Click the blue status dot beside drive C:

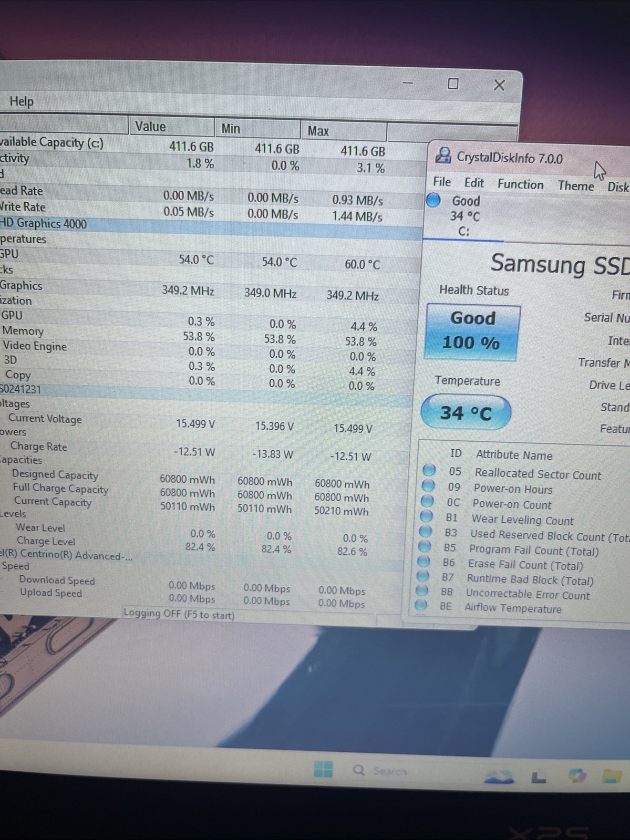(x=433, y=200)
